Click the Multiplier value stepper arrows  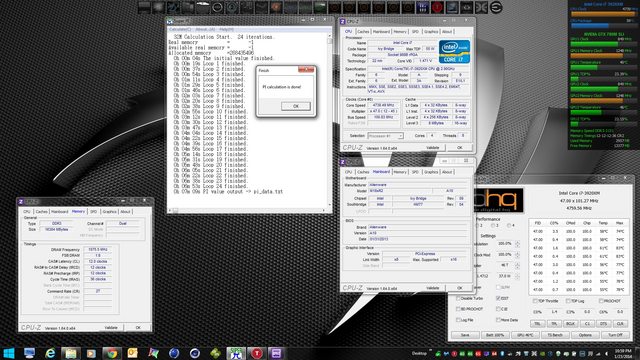click(518, 265)
